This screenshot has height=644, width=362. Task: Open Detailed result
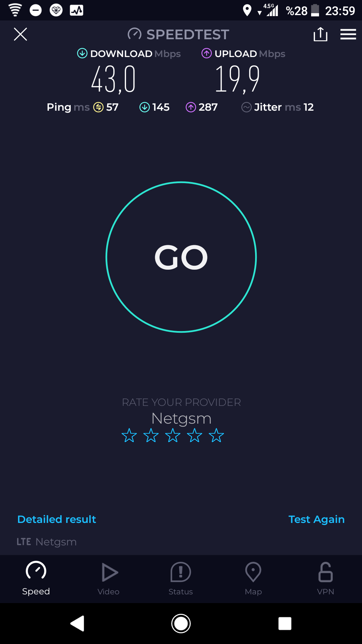[x=57, y=519]
